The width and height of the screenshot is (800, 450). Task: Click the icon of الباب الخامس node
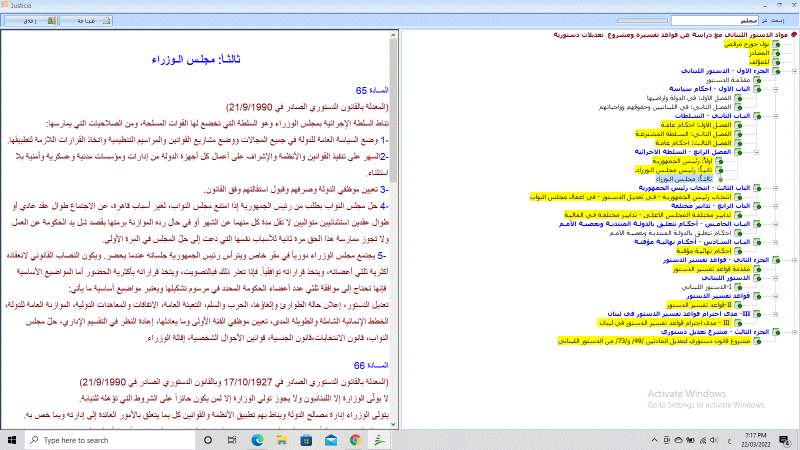click(757, 224)
